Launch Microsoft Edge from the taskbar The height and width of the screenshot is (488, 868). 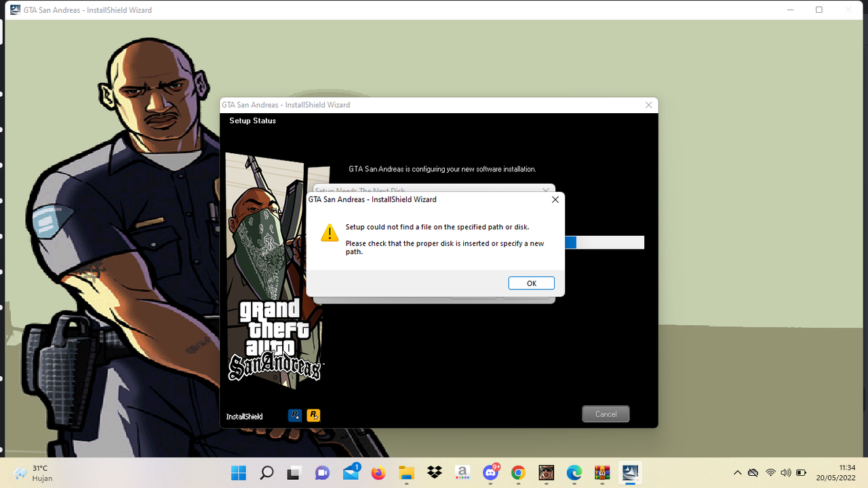[x=574, y=472]
